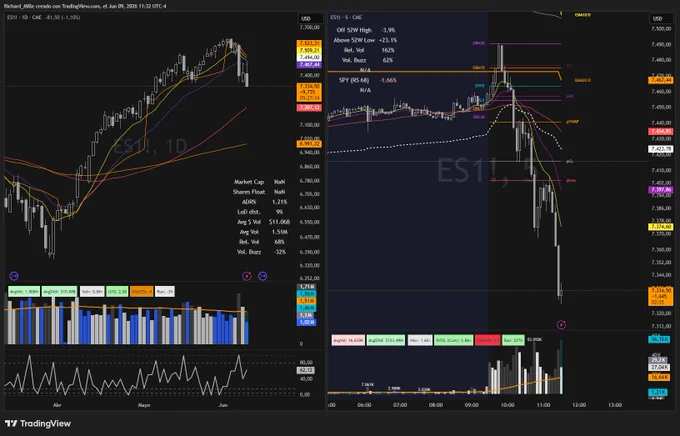Click the white 7.423,78 price label
This screenshot has width=680, height=436.
[660, 149]
